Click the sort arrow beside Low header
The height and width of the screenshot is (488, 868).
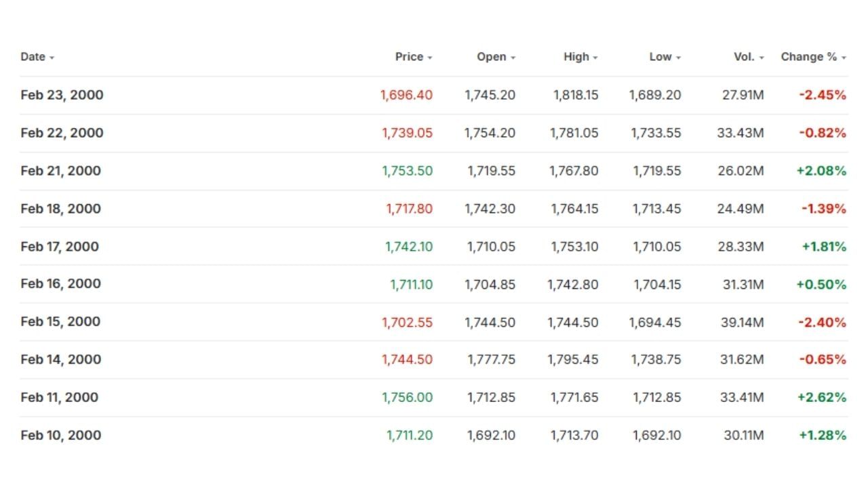coord(678,58)
